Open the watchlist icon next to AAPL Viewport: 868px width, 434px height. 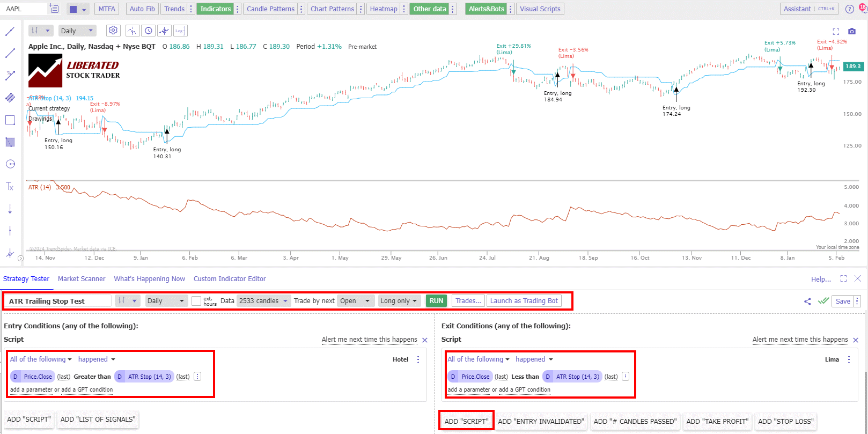click(x=54, y=9)
